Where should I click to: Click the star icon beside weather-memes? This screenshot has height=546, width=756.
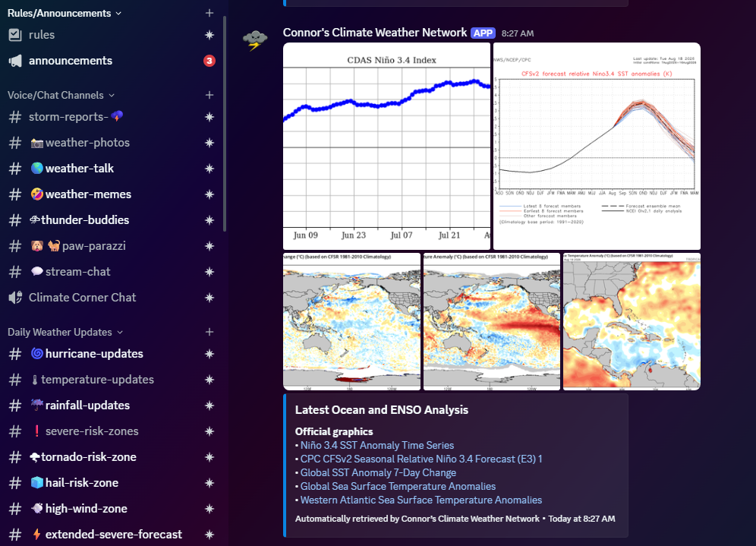click(209, 194)
